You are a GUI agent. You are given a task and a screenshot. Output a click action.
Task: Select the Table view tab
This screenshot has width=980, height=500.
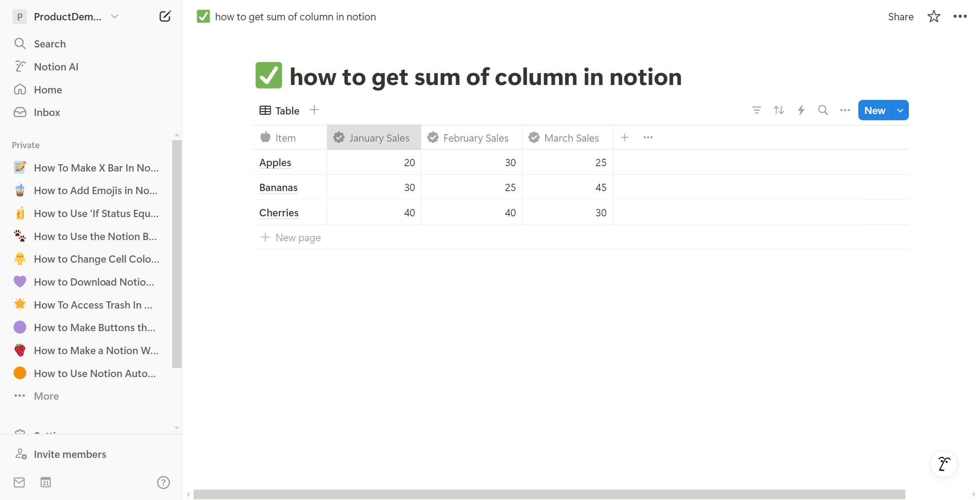pos(279,111)
